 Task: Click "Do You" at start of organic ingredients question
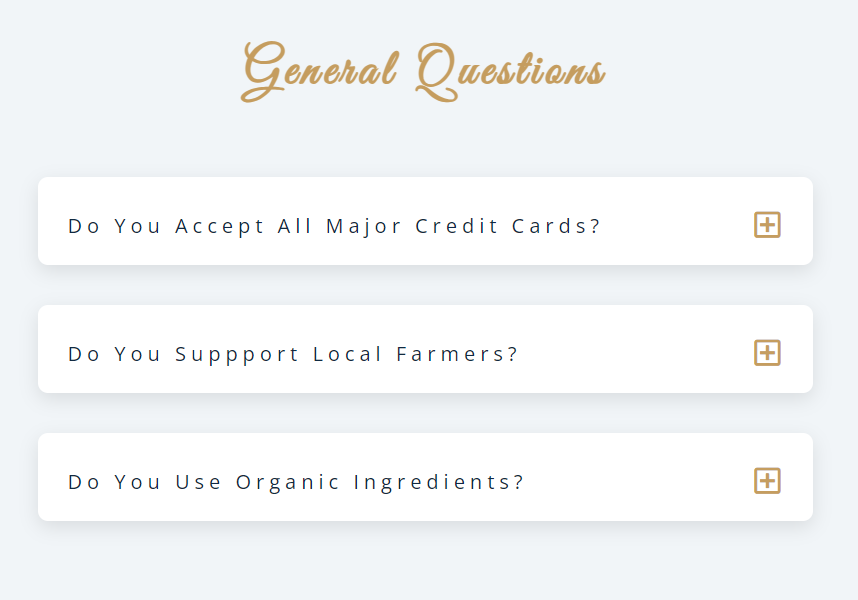pos(114,482)
